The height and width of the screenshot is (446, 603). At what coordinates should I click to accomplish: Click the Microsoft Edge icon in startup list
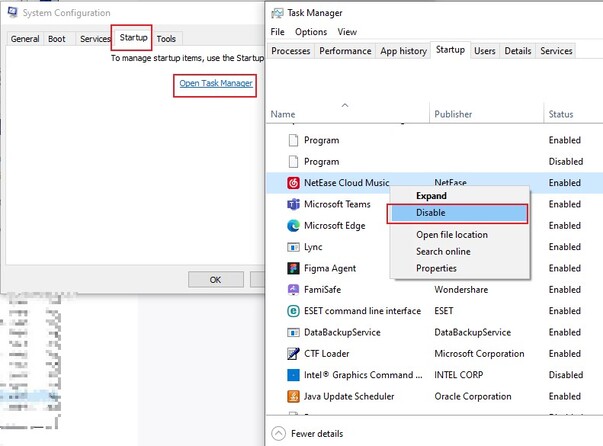pyautogui.click(x=293, y=226)
